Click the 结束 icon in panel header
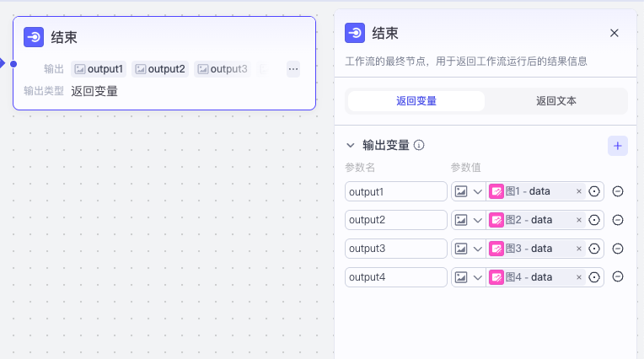 (x=355, y=33)
